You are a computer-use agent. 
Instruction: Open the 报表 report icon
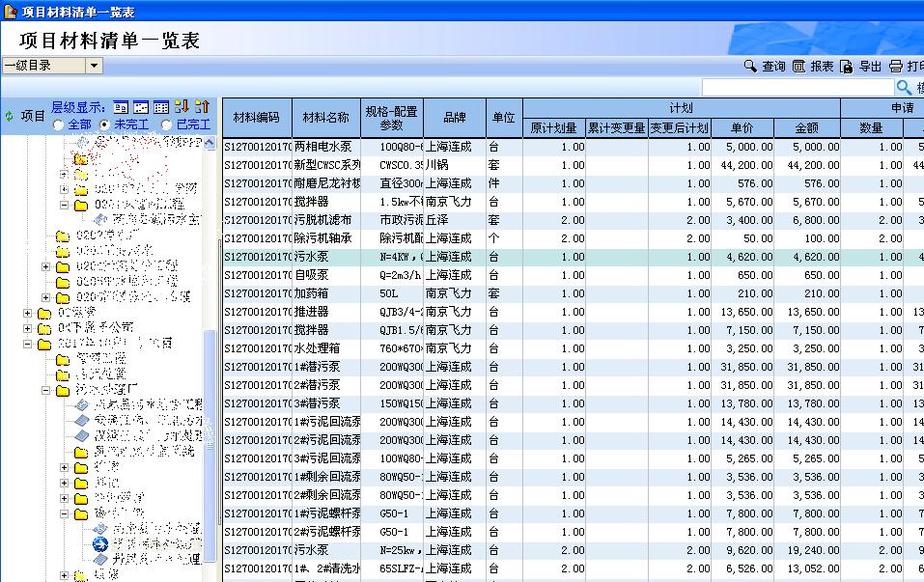pos(798,67)
